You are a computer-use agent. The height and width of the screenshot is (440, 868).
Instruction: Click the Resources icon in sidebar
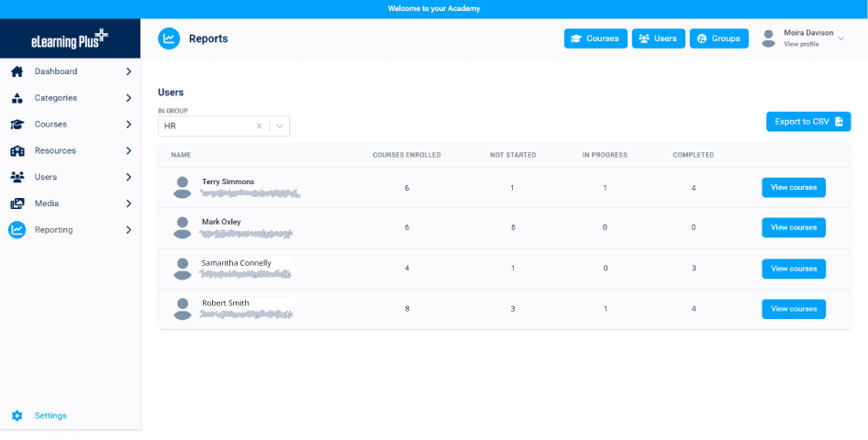coord(17,151)
